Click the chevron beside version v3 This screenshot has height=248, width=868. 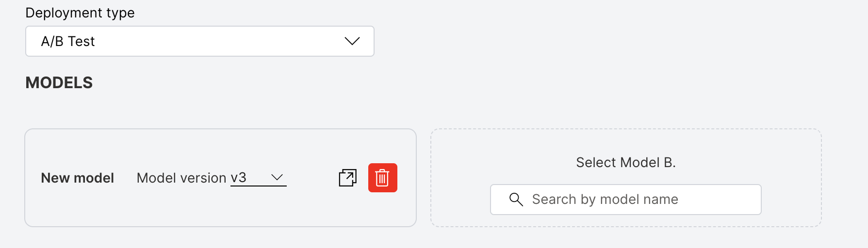click(x=277, y=177)
